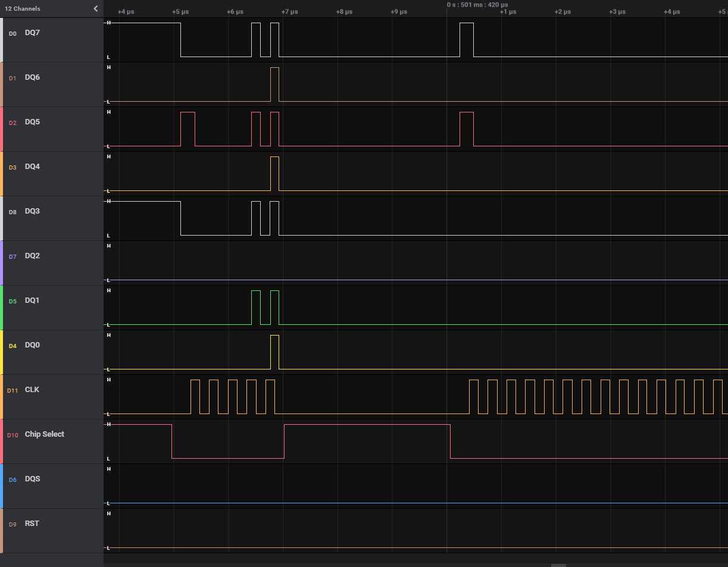
Task: Select the RST channel label
Action: click(x=32, y=524)
